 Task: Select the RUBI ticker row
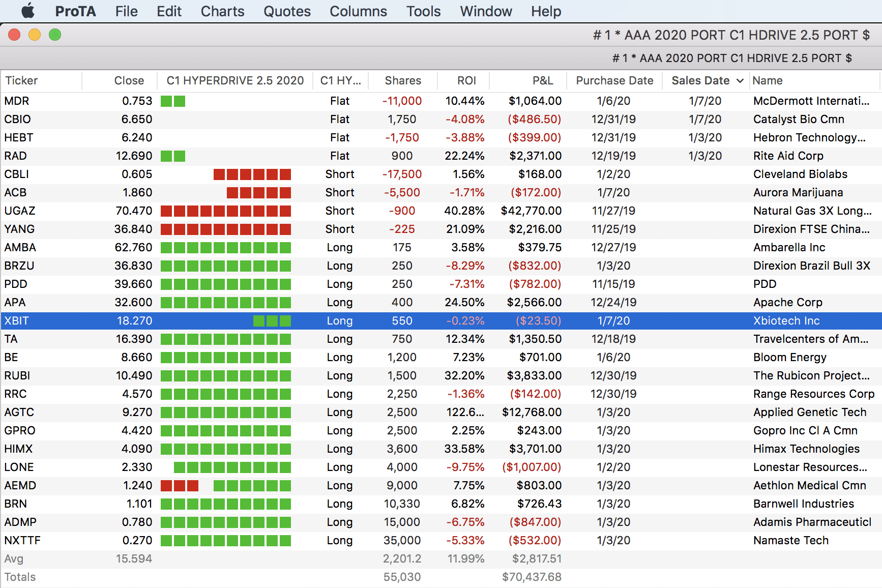(441, 375)
